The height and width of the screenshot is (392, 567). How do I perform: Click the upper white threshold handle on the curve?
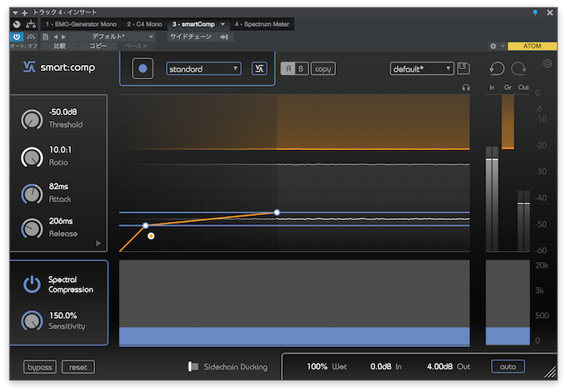tap(277, 213)
